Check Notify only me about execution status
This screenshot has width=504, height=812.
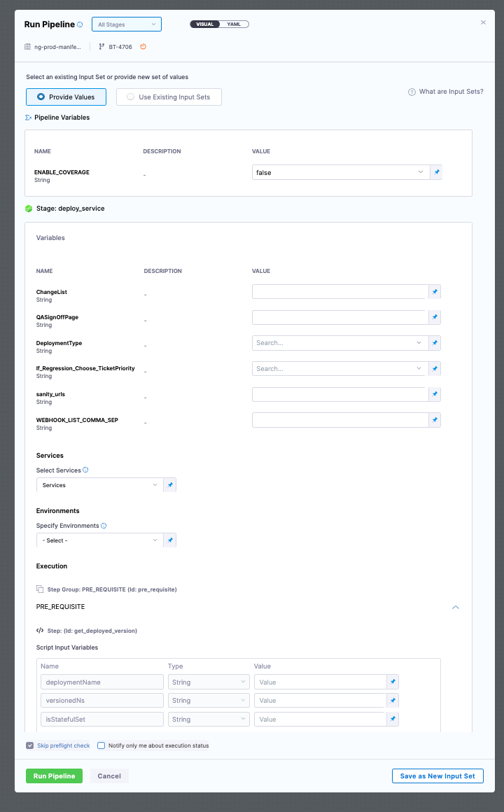coord(101,745)
